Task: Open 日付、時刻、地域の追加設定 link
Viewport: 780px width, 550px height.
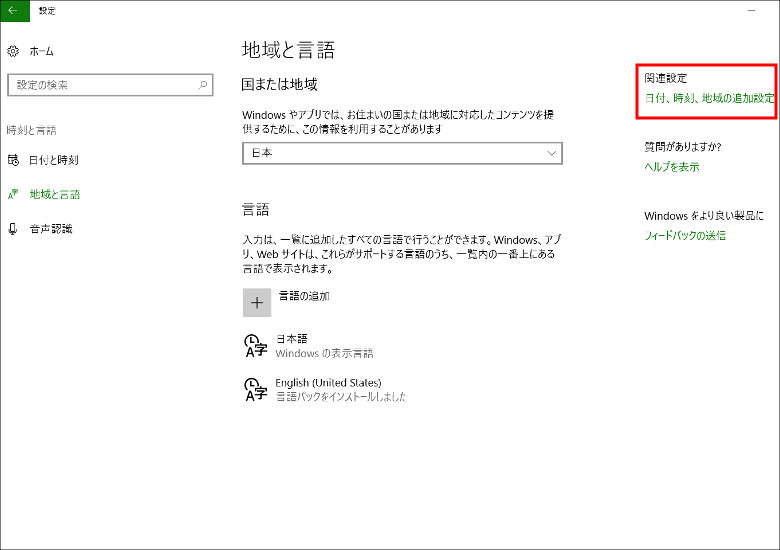Action: pyautogui.click(x=709, y=98)
